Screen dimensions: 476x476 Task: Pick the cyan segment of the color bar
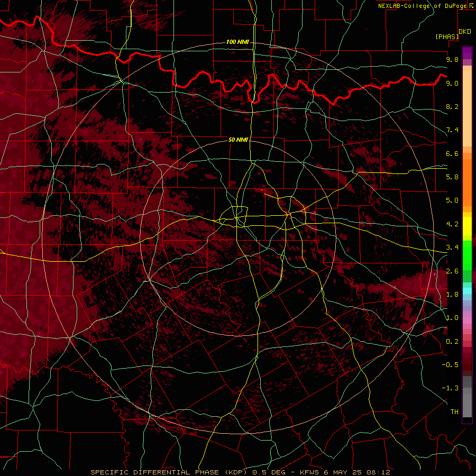(467, 290)
